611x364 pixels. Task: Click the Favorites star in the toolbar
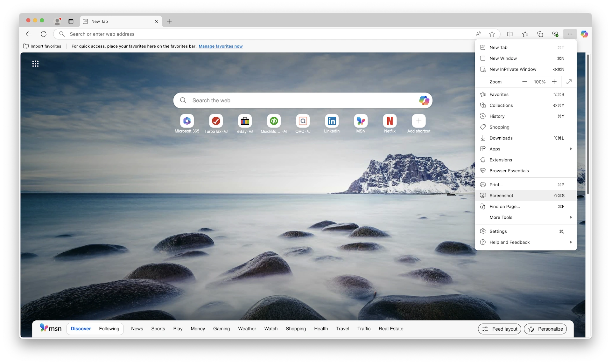(x=525, y=34)
